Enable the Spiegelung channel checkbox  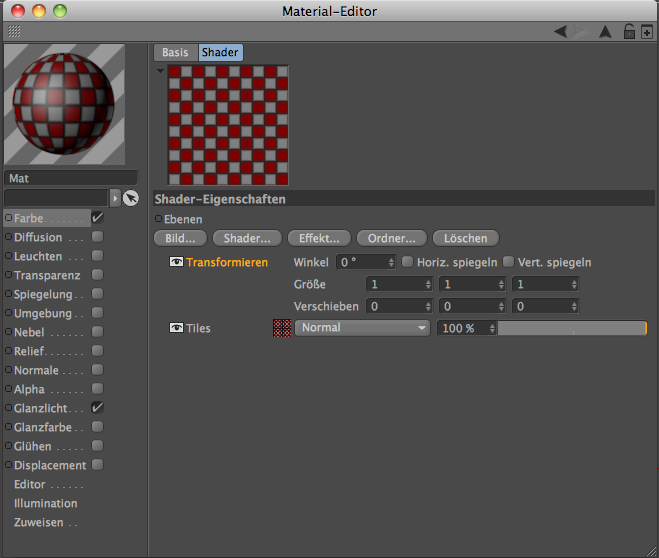click(97, 294)
